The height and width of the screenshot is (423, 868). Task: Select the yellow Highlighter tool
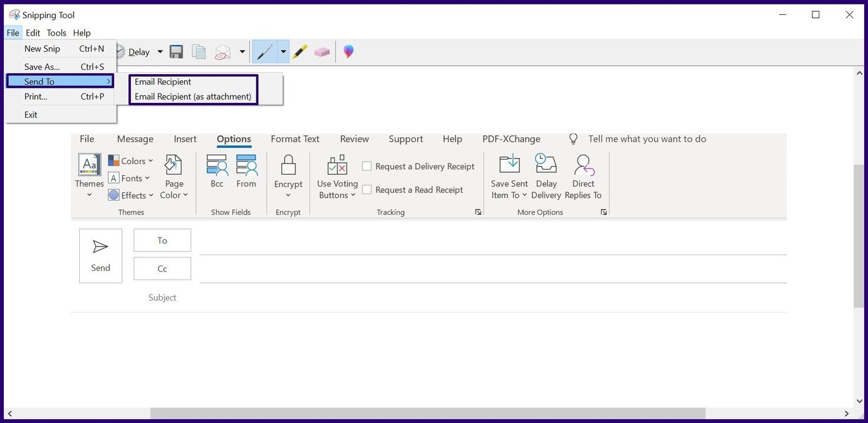click(300, 52)
